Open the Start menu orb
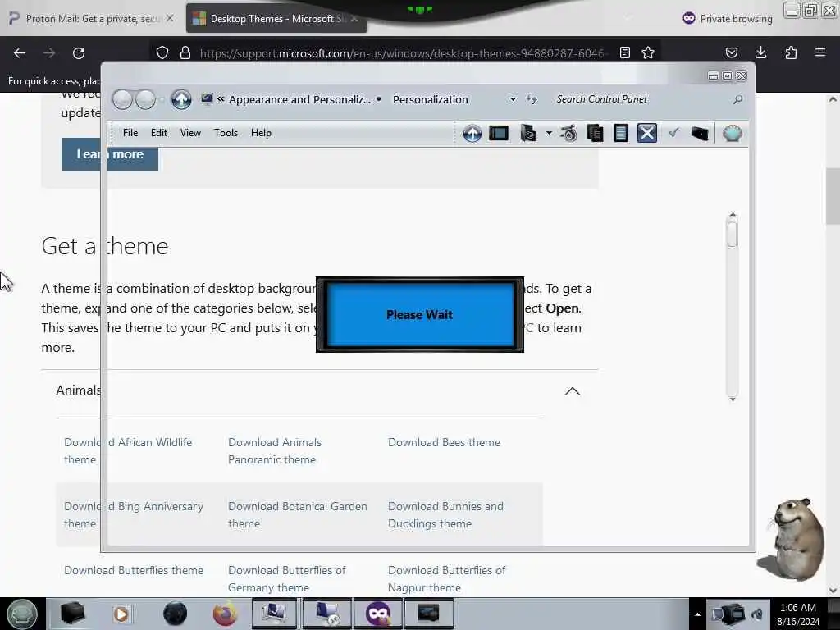Screen dimensions: 840x630 (x=21, y=614)
